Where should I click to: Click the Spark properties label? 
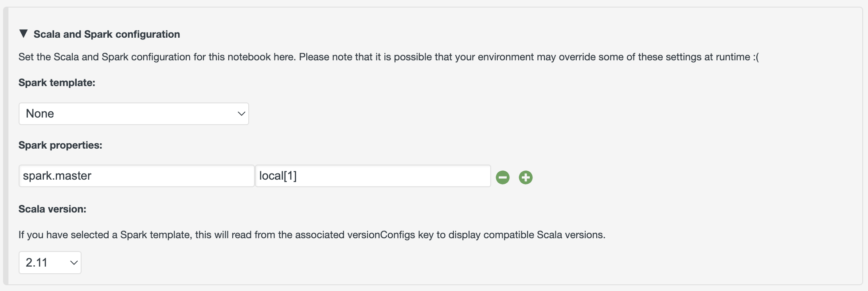pos(60,145)
